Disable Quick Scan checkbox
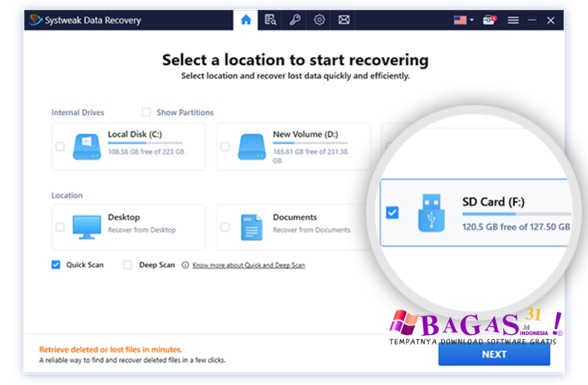Viewport: 588px width, 385px height. tap(56, 265)
